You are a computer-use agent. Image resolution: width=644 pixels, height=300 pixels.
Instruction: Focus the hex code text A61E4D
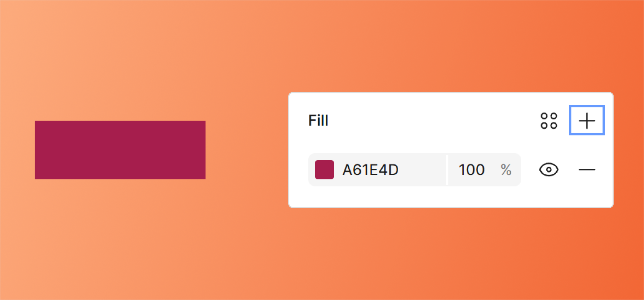[370, 170]
